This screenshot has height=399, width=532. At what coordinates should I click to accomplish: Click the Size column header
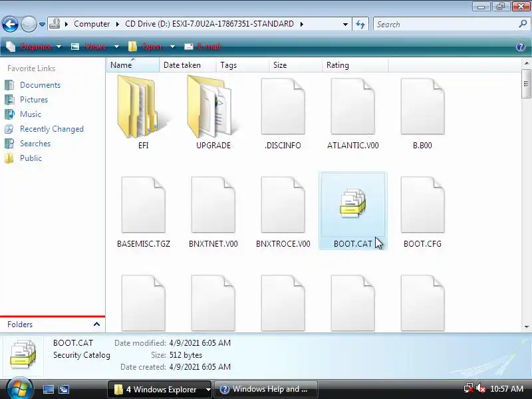[x=295, y=65]
